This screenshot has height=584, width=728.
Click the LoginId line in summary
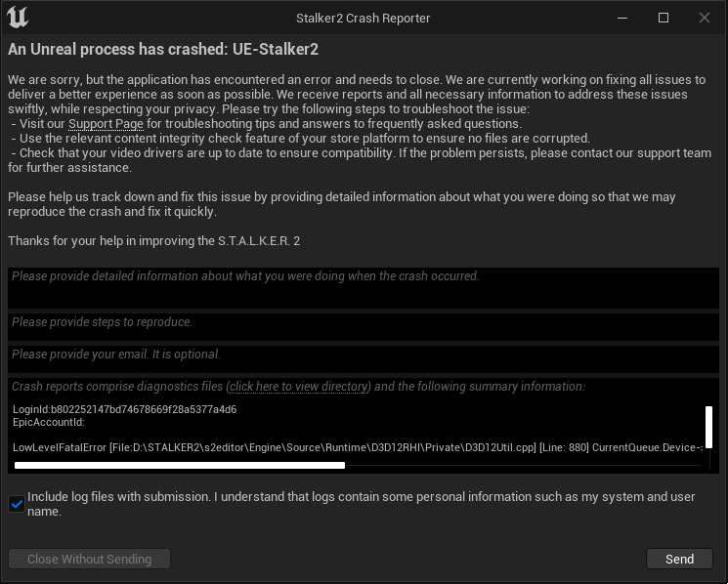pyautogui.click(x=125, y=409)
